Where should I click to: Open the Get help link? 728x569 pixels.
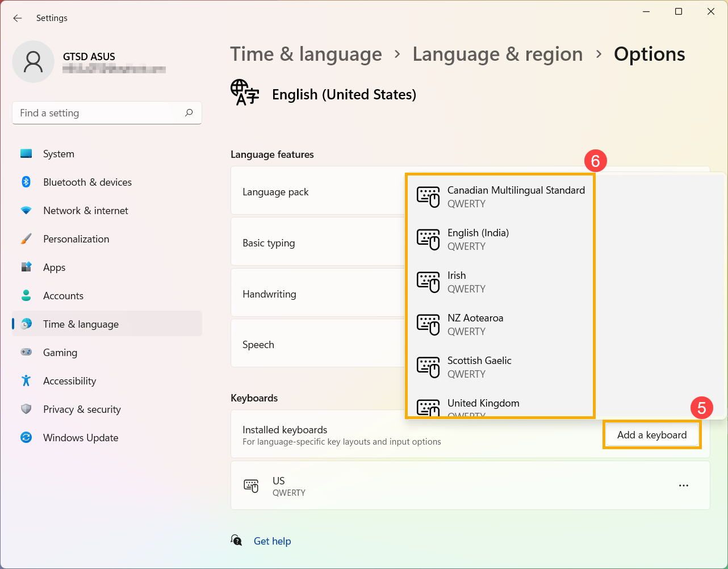tap(272, 541)
